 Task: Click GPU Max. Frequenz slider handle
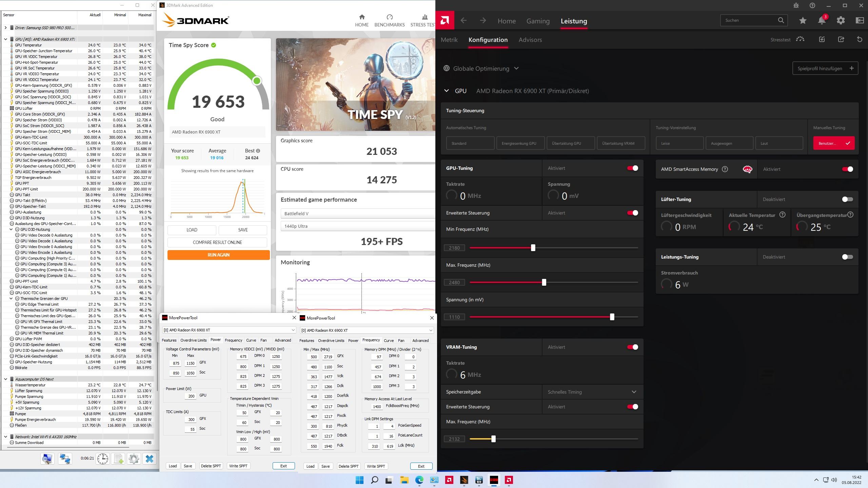pos(544,282)
